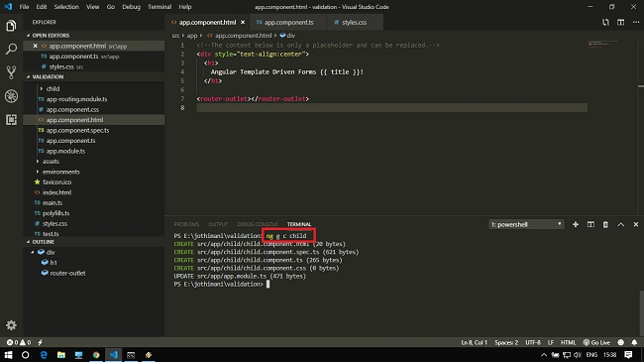
Task: Open feedback smiley in status bar
Action: [620, 342]
